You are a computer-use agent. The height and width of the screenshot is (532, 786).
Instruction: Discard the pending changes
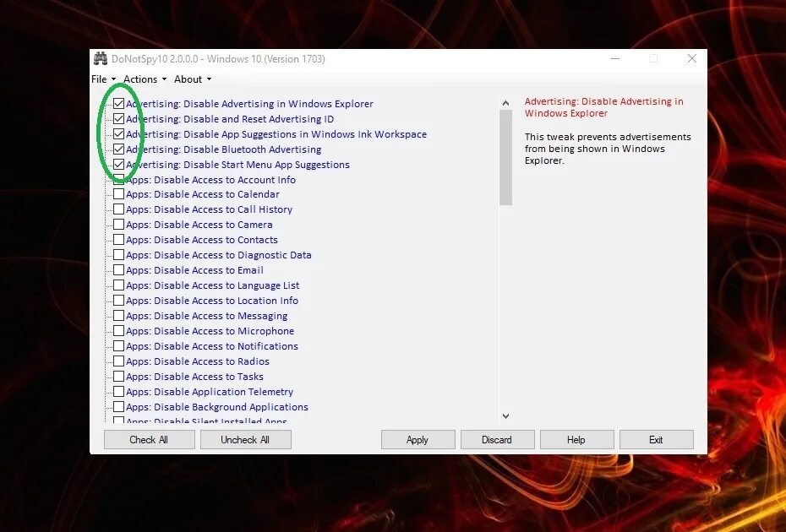coord(497,440)
